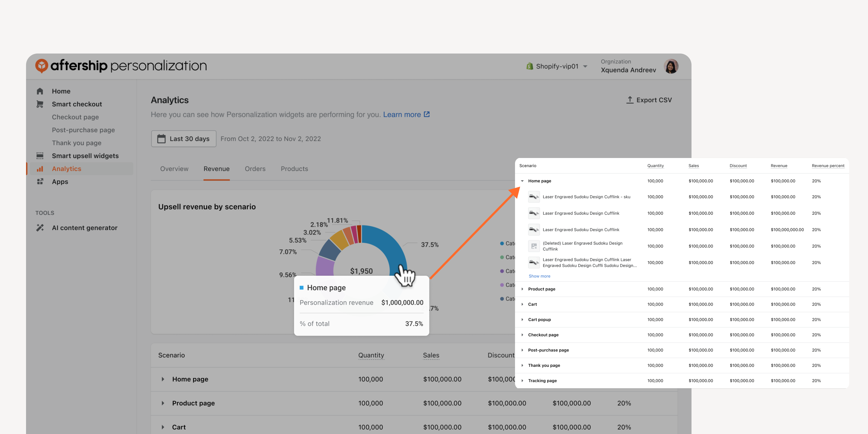Switch to the Overview tab
868x434 pixels.
click(x=174, y=169)
